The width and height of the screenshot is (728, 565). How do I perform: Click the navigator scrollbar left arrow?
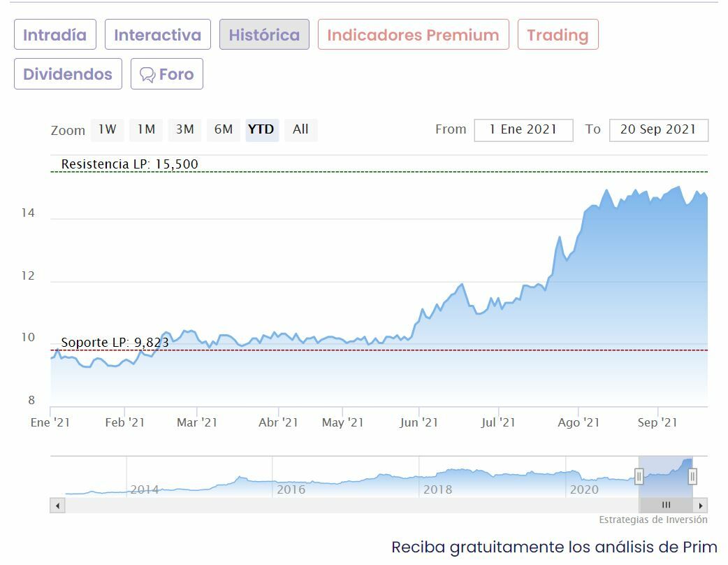(57, 505)
